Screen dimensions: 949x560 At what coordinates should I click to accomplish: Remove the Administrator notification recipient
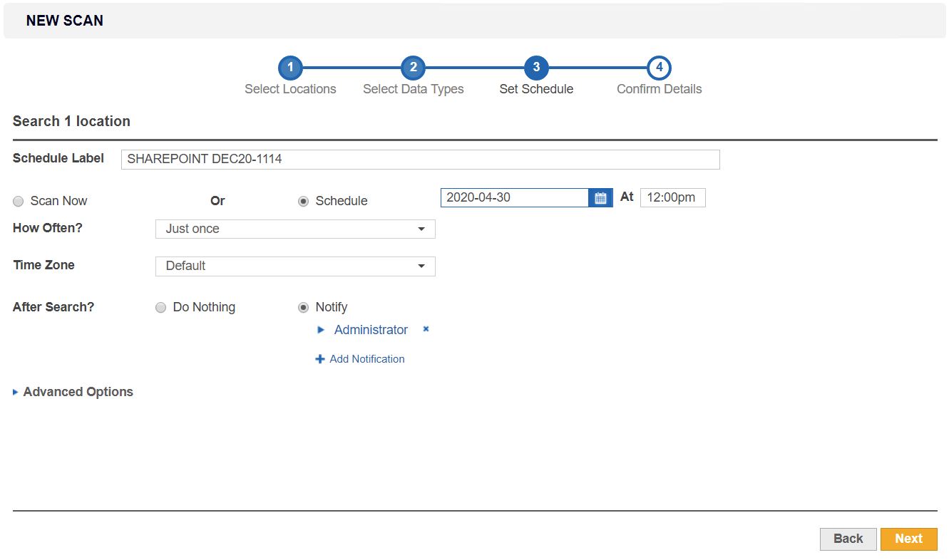click(426, 329)
